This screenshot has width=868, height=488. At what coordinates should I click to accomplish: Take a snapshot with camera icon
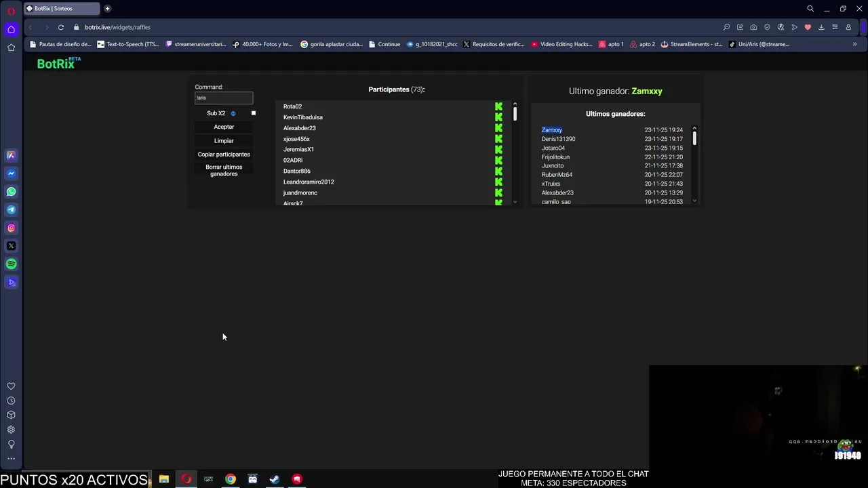753,27
